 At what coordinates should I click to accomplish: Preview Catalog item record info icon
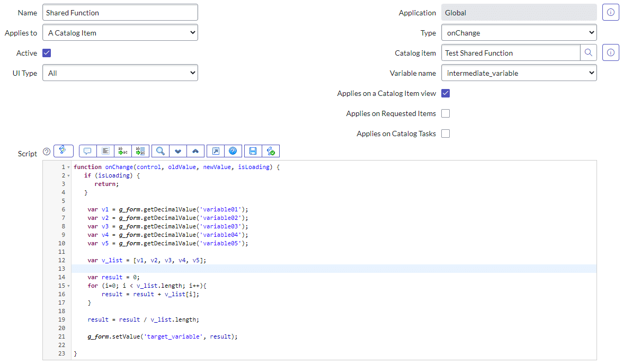[x=611, y=53]
